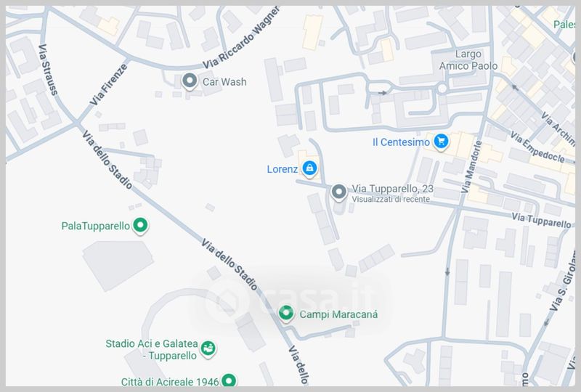This screenshot has height=392, width=581.
Task: Click the Stadio Aci e Galatea stadium icon
Action: (208, 349)
